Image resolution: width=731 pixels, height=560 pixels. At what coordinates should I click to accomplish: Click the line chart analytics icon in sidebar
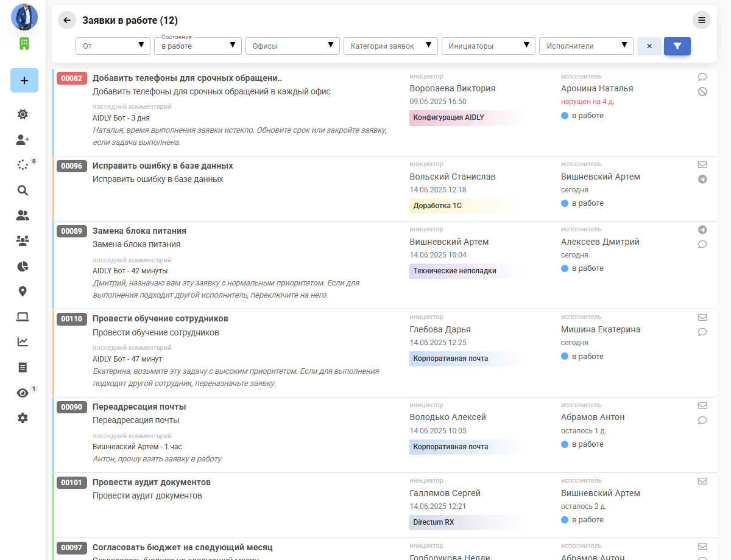[x=23, y=342]
